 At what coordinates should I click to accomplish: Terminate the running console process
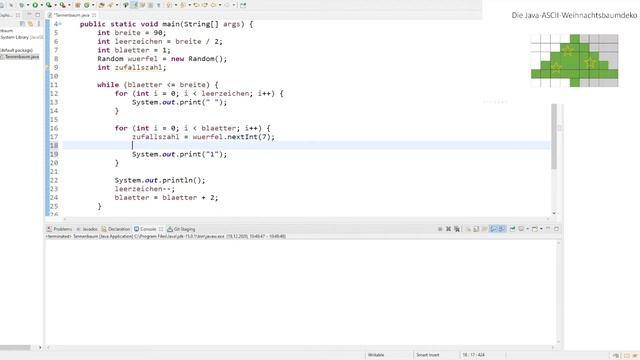point(440,229)
